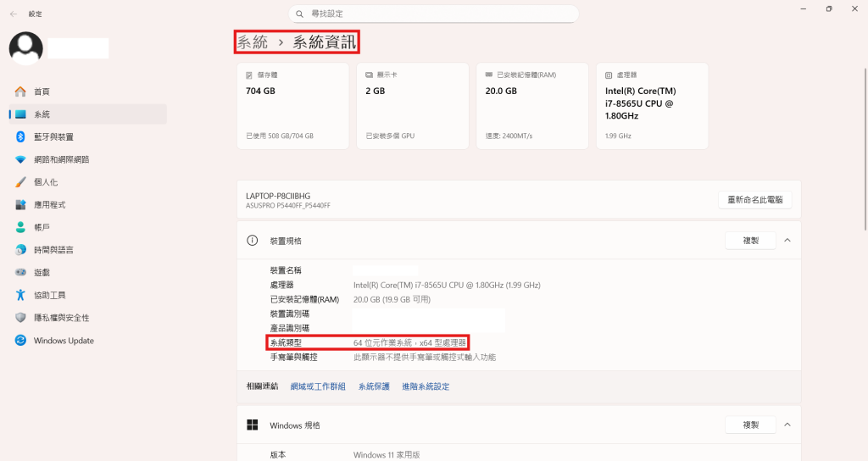Image resolution: width=868 pixels, height=461 pixels.
Task: Go to 應用程式 menu label
Action: 50,205
